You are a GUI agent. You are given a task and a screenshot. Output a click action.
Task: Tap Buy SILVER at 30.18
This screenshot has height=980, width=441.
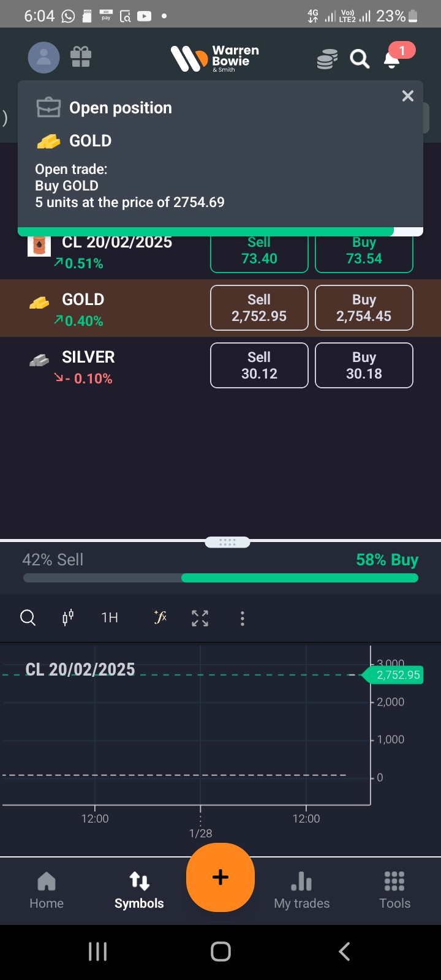pos(364,366)
